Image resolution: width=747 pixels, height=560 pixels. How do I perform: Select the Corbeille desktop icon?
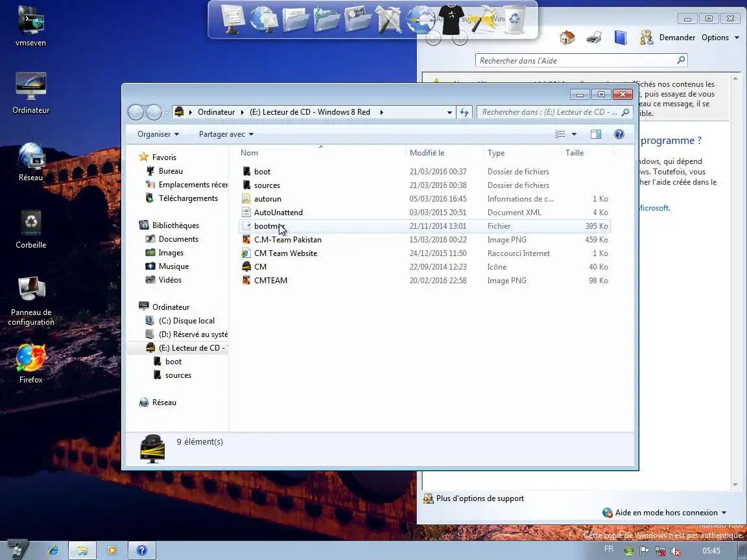pyautogui.click(x=30, y=229)
